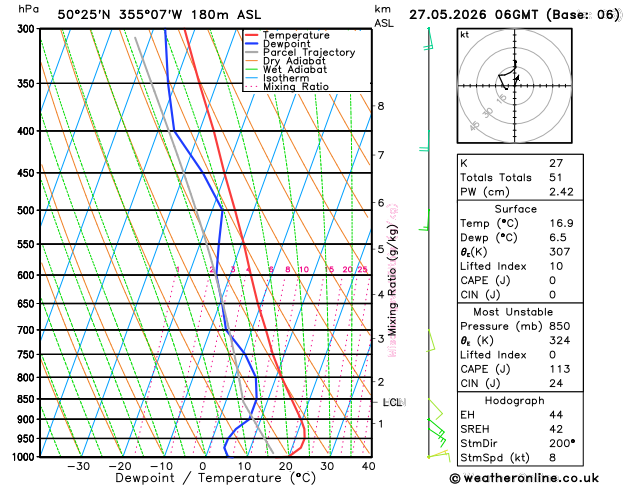Image resolution: width=629 pixels, height=486 pixels.
Task: Click the EH value '44'
Action: (556, 415)
